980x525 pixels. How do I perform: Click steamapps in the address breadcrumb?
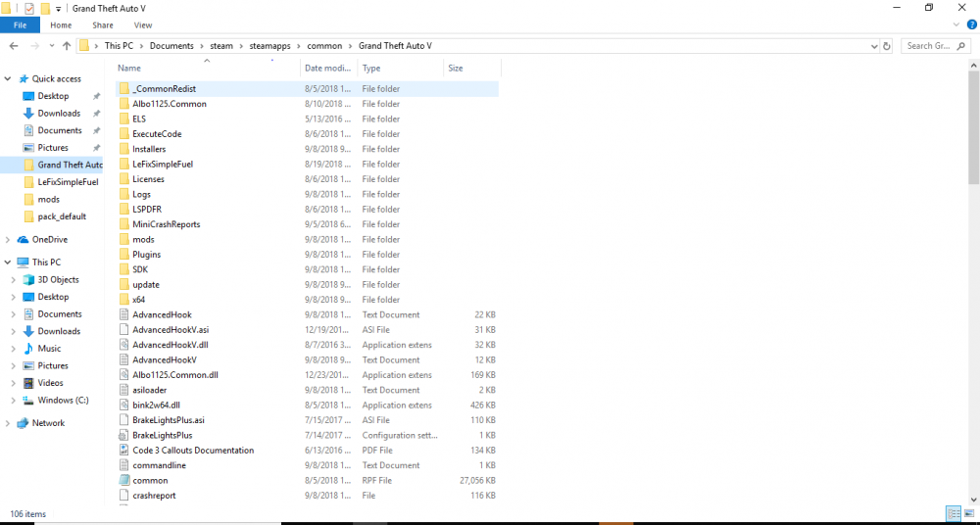pyautogui.click(x=270, y=46)
